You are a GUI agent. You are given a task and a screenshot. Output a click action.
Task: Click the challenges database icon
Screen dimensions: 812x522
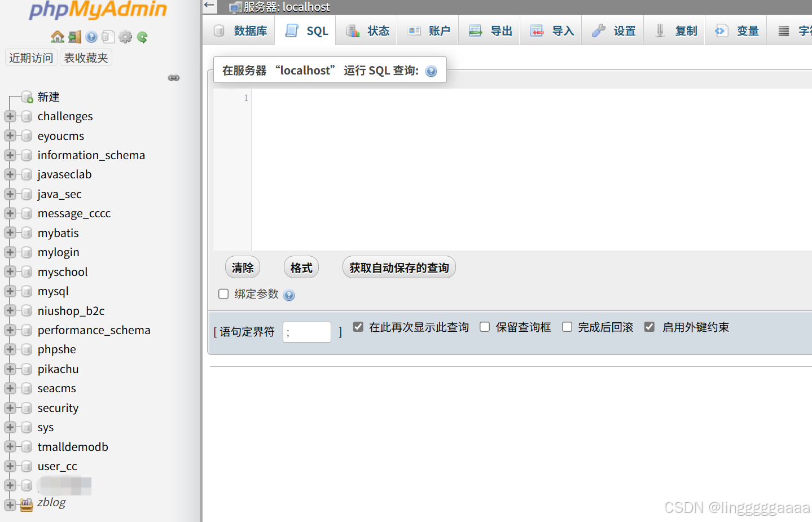tap(26, 117)
